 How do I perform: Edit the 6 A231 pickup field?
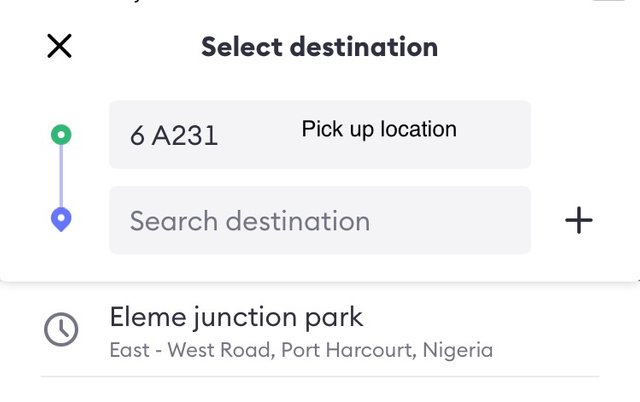(x=320, y=135)
